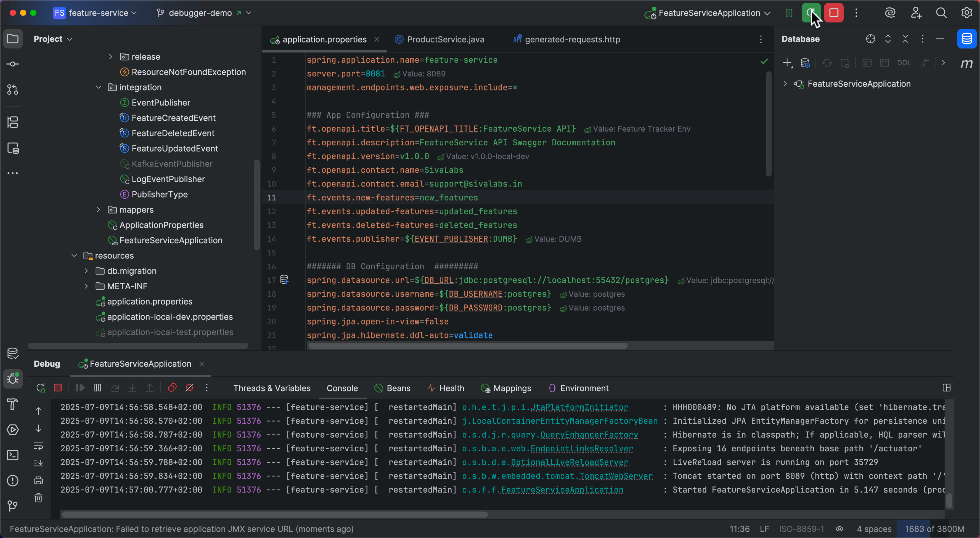
Task: Open the DDL view in the Database toolbar
Action: 905,63
